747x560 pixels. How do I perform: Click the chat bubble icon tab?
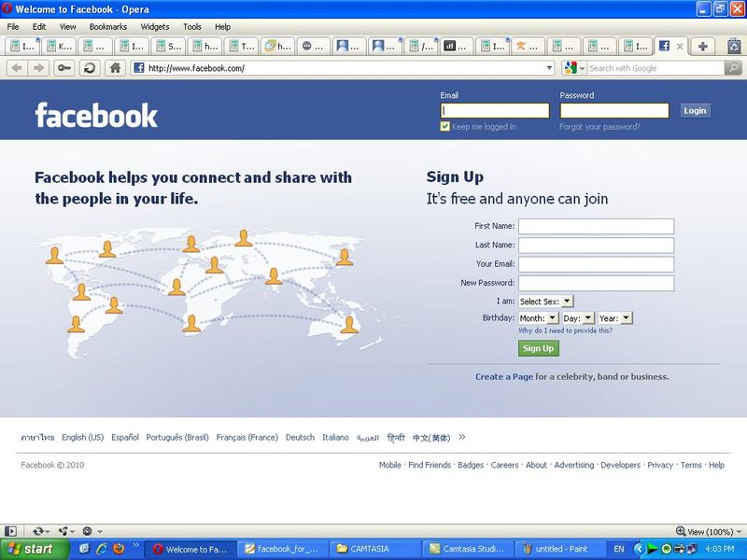coord(313,46)
